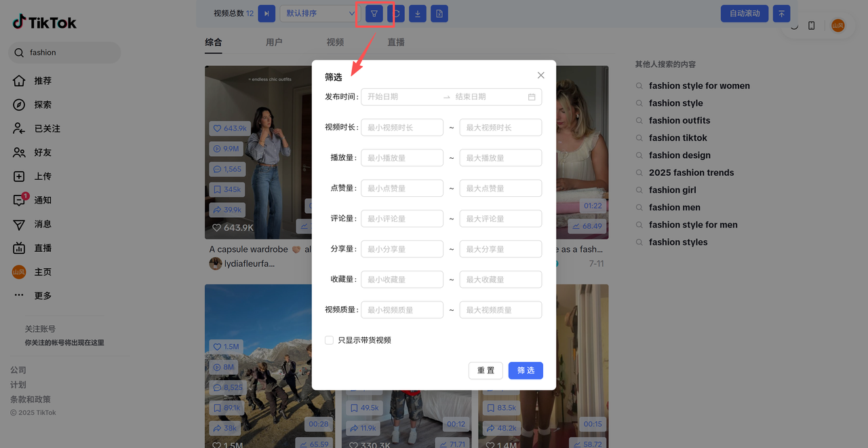Open the 开始日期 start date picker
This screenshot has height=448, width=868.
[400, 97]
